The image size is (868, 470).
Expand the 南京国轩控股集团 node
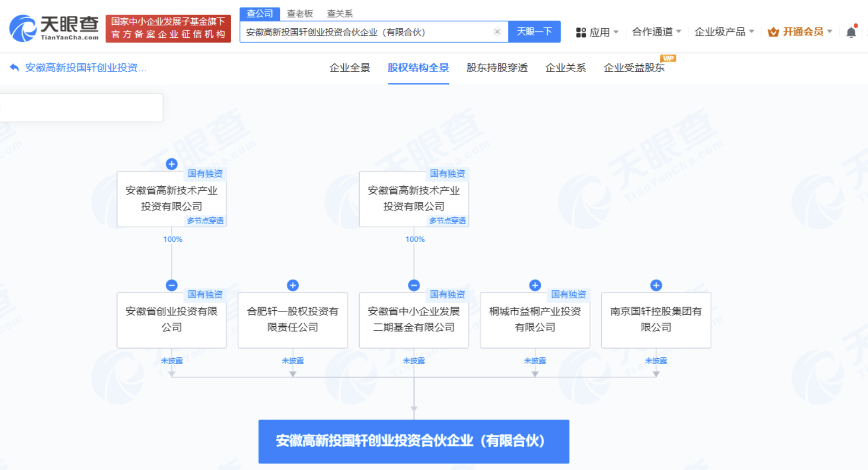pyautogui.click(x=656, y=285)
